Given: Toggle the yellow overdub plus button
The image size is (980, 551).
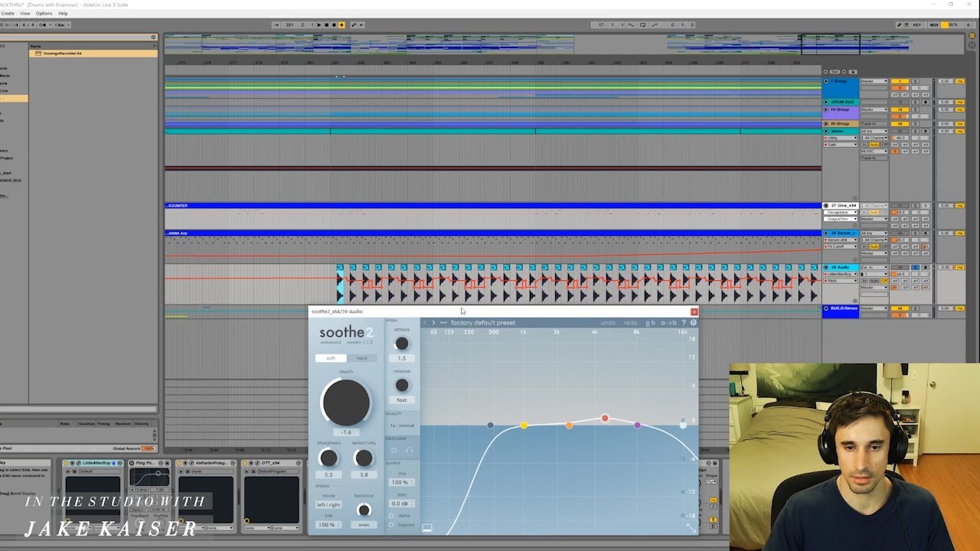Looking at the screenshot, I should 341,24.
